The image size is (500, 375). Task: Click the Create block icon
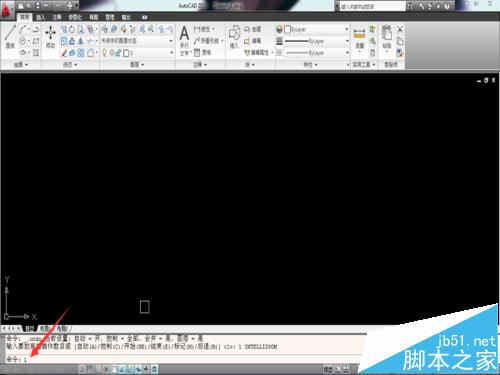(x=247, y=29)
